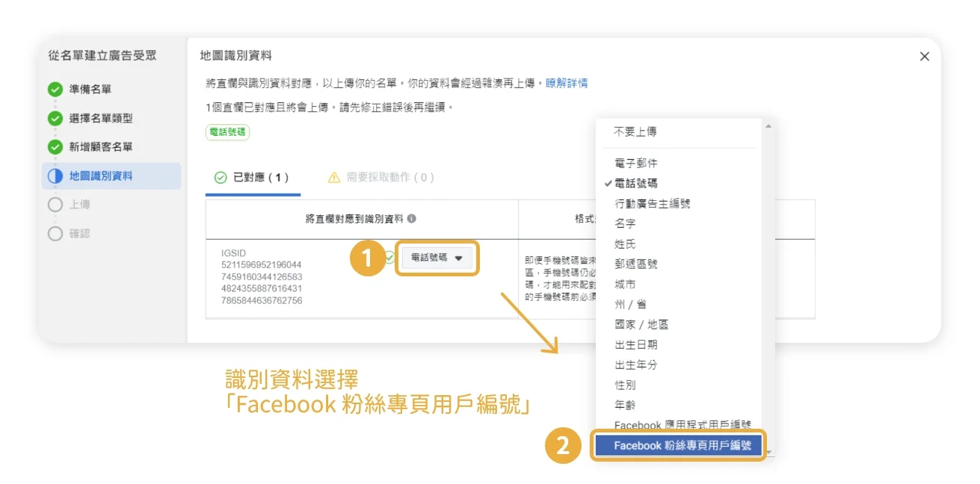This screenshot has height=484, width=980.
Task: Click the up arrow at dropdown scrollbar top
Action: (768, 125)
